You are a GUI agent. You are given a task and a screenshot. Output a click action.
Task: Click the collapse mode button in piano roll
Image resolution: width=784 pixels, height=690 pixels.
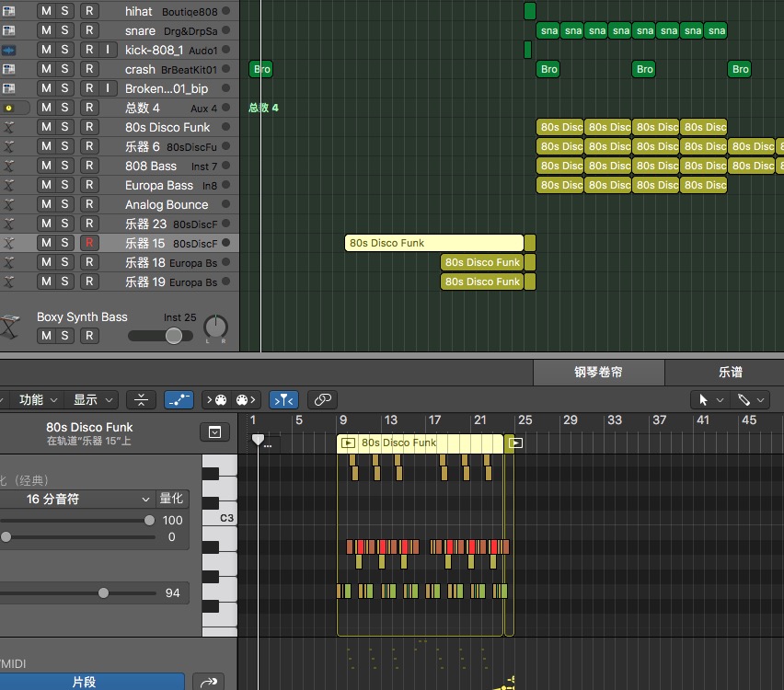click(x=141, y=399)
